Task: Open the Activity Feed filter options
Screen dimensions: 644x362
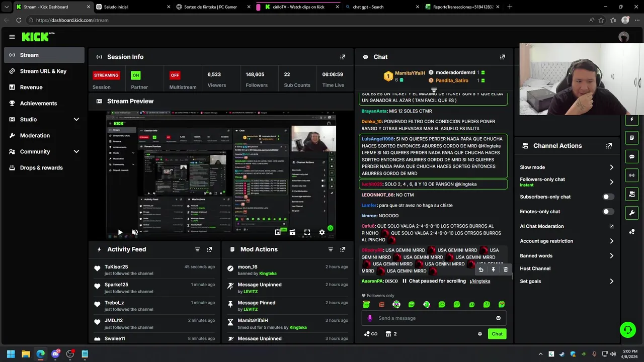Action: pyautogui.click(x=197, y=249)
